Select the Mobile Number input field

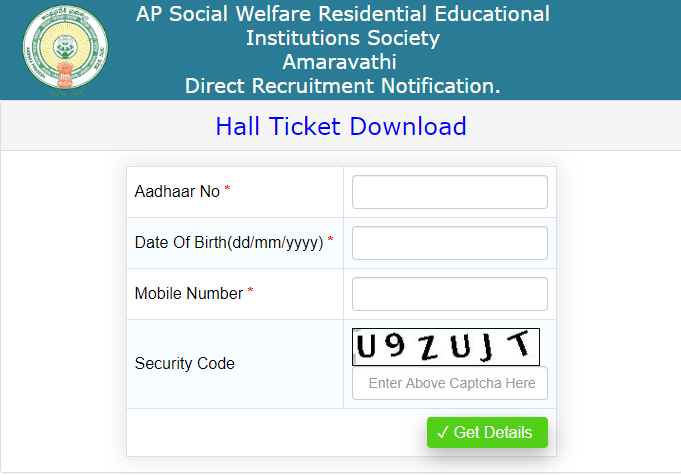(449, 294)
